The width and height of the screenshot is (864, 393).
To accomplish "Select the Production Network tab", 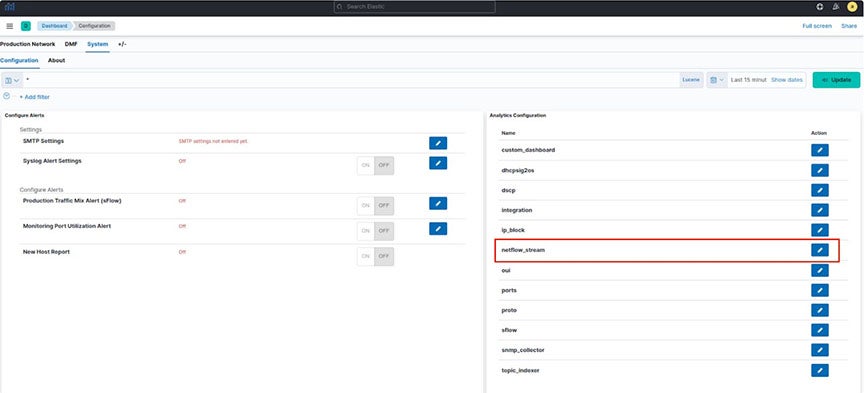I will pyautogui.click(x=28, y=44).
